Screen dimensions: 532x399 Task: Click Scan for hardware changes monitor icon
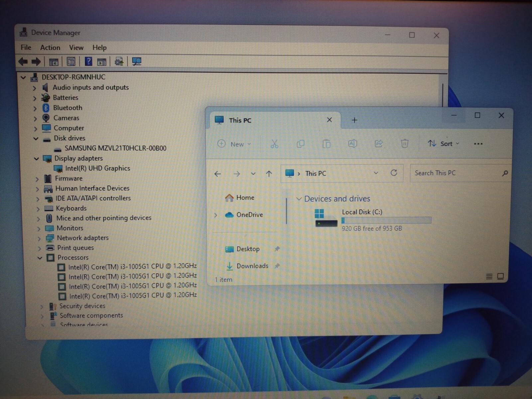coord(137,62)
